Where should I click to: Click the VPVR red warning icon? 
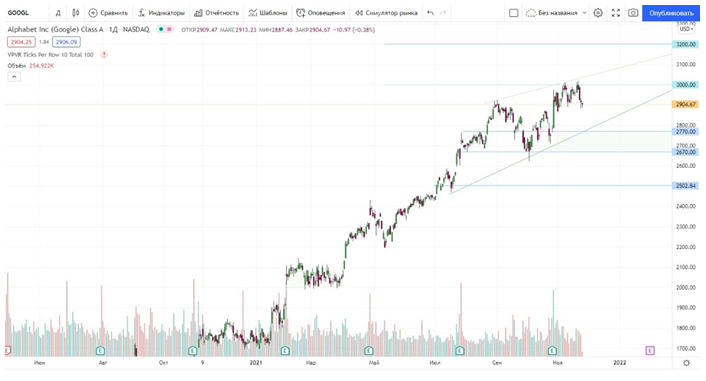pyautogui.click(x=104, y=54)
